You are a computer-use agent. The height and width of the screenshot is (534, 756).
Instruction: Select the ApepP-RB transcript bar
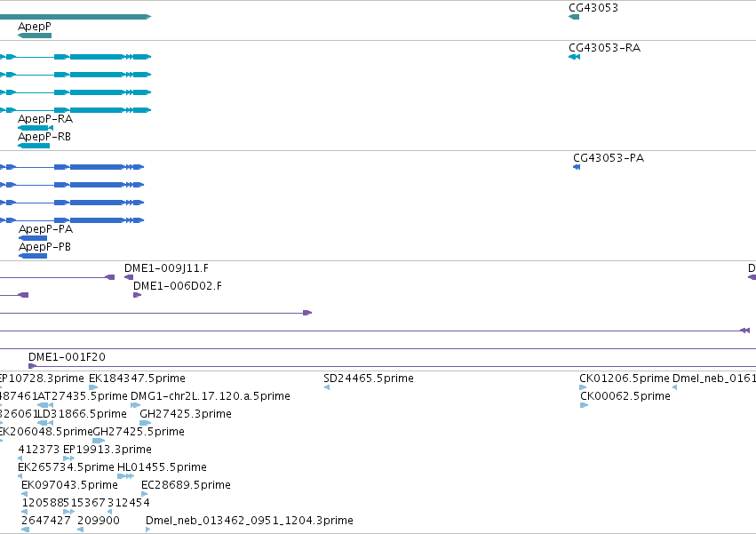34,146
